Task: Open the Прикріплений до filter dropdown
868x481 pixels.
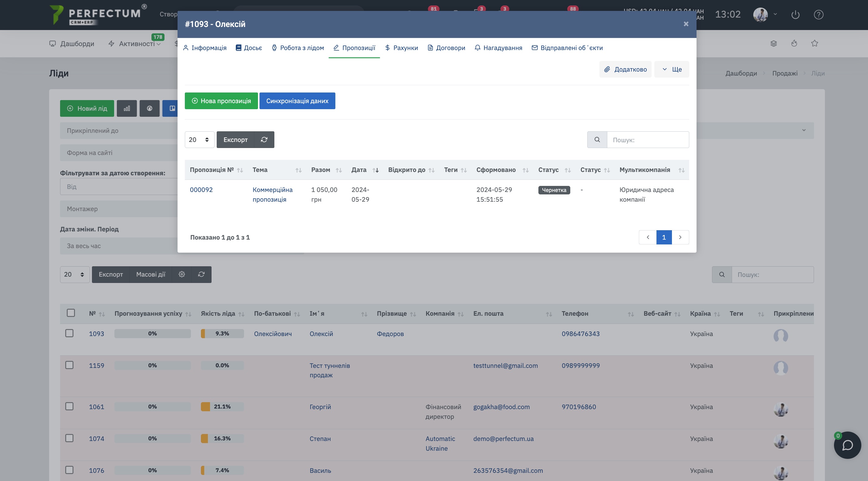Action: (x=119, y=131)
